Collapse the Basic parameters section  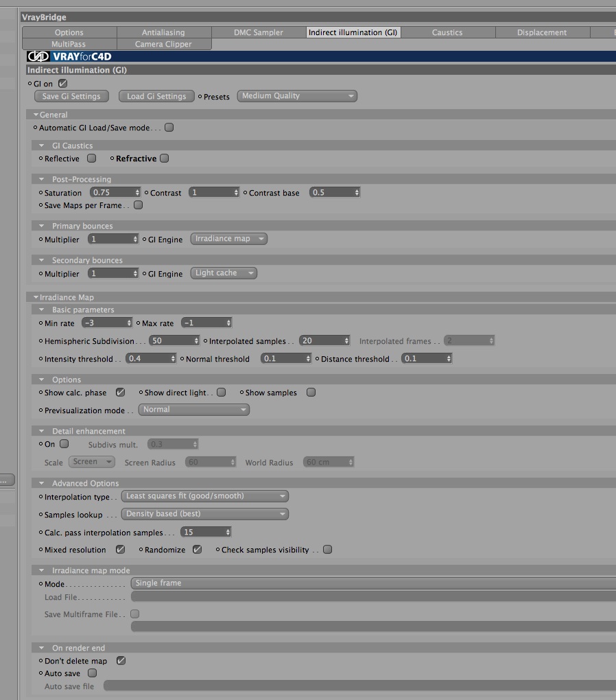coord(42,310)
